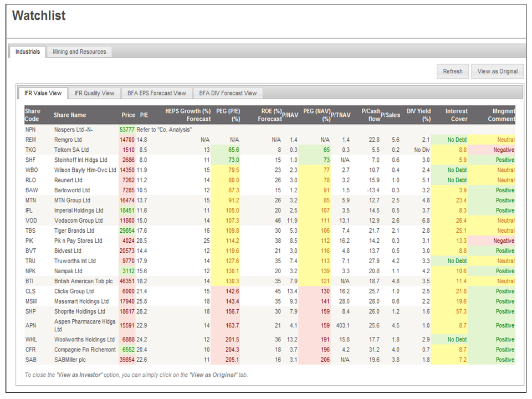Image resolution: width=532 pixels, height=399 pixels.
Task: Click Massmart Holdings Ltd name
Action: click(81, 301)
